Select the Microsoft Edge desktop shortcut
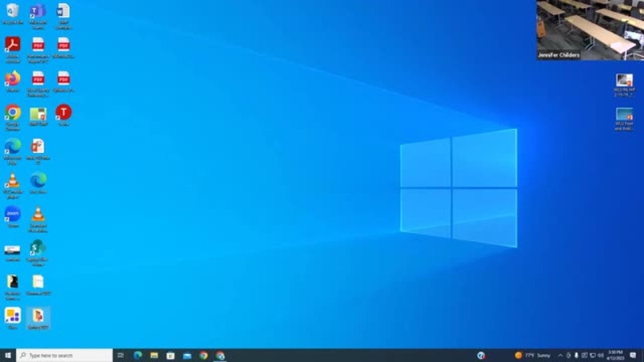Image resolution: width=644 pixels, height=362 pixels. click(12, 146)
